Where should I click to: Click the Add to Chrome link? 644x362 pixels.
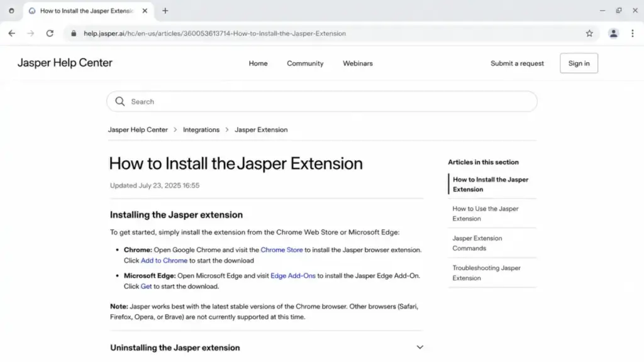pyautogui.click(x=164, y=261)
